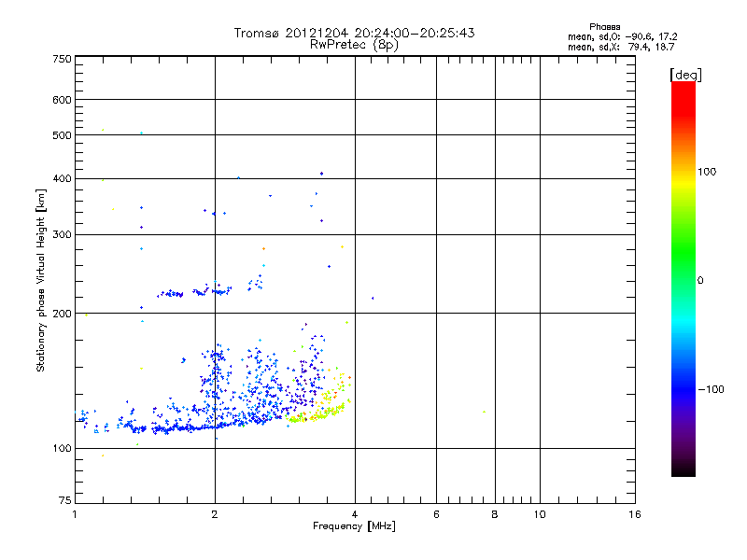Select the "mean, sd,O: -90.6, 17.2" line
747x560 pixels.
click(x=622, y=36)
